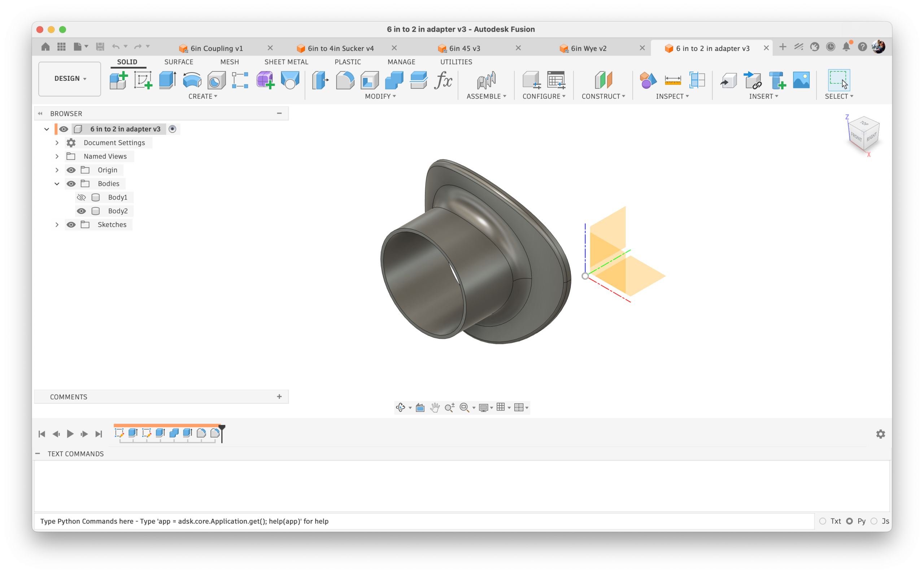The height and width of the screenshot is (574, 924).
Task: Select the Txt radio button
Action: [x=823, y=521]
